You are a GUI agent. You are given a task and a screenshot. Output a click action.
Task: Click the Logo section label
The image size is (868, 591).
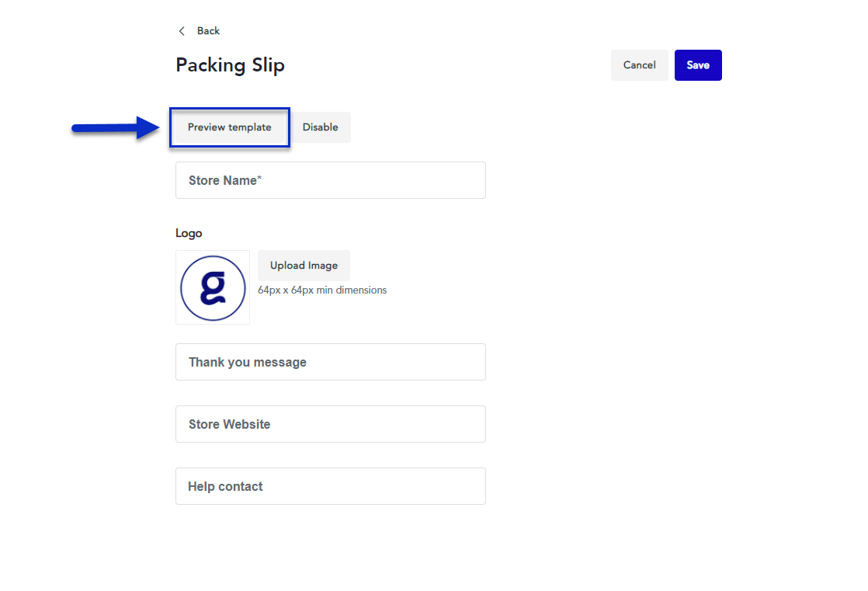(x=188, y=233)
